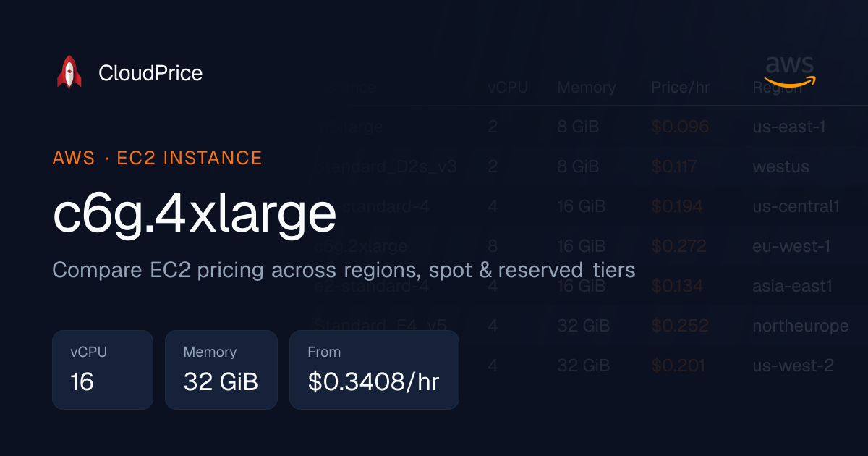Select the vCPU 16 stat card
The height and width of the screenshot is (456, 868).
pos(103,370)
